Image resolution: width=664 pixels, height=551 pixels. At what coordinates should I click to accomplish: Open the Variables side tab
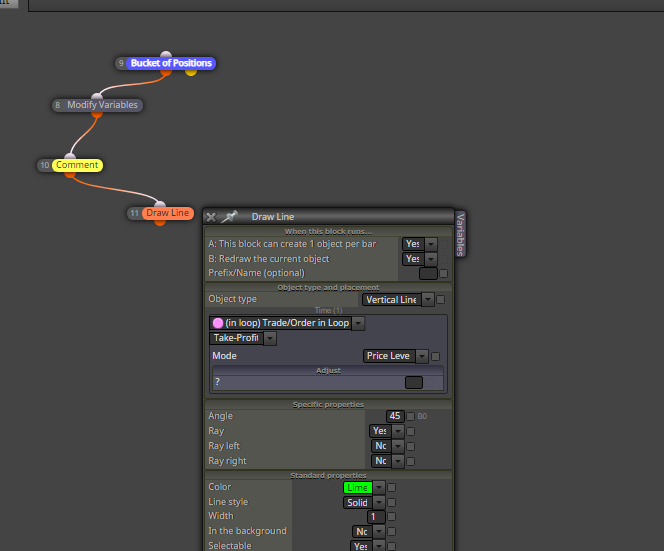pyautogui.click(x=460, y=234)
